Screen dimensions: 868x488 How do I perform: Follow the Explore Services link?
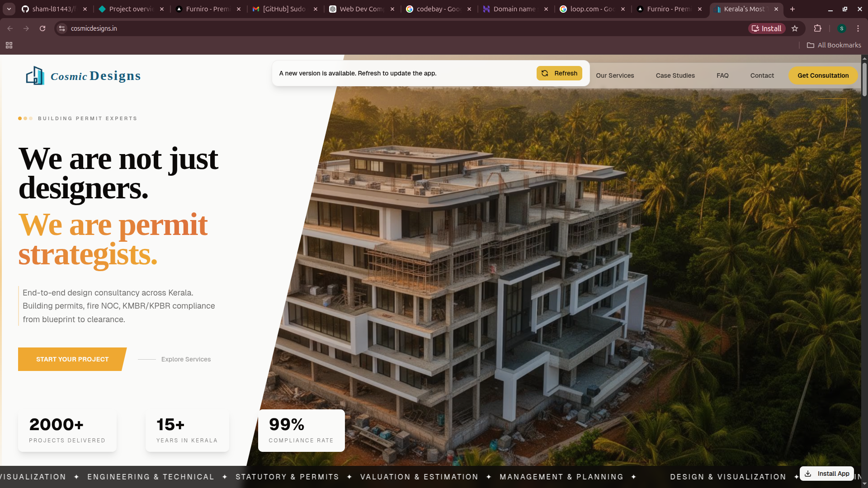tap(186, 359)
